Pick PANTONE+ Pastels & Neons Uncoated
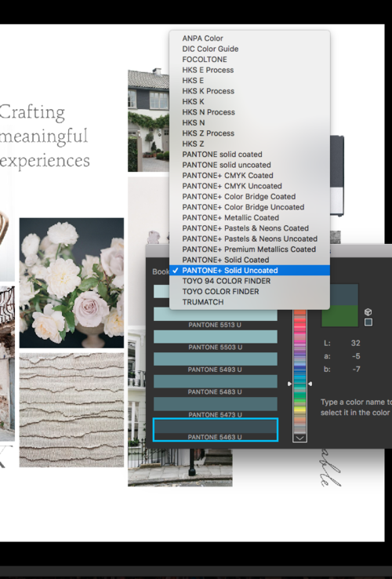Screen dimensions: 392x579 pyautogui.click(x=249, y=239)
